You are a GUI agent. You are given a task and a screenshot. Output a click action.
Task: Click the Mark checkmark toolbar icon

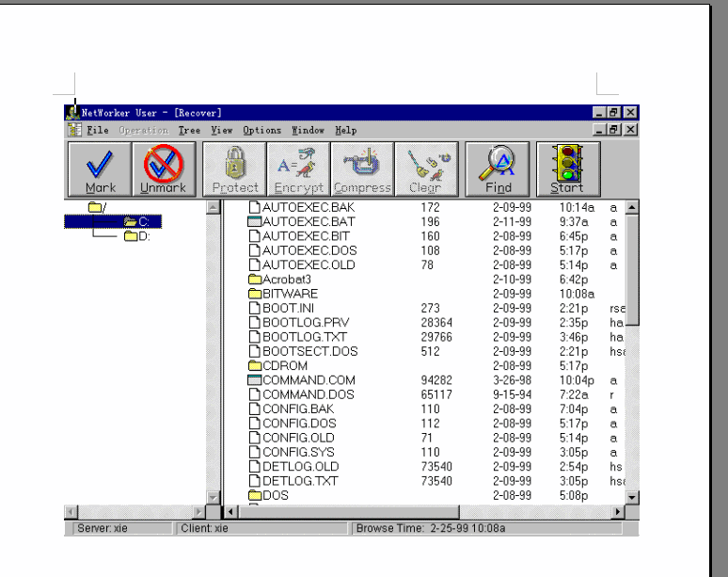(x=100, y=168)
